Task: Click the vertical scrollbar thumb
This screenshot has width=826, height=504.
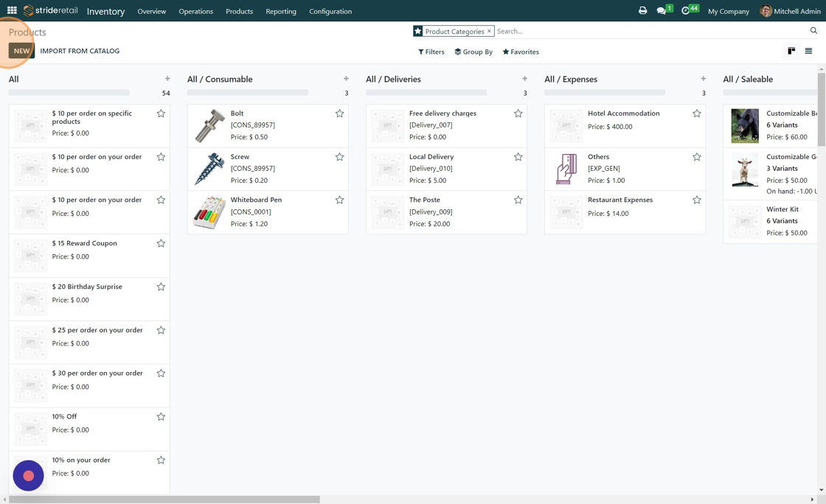Action: tap(822, 110)
